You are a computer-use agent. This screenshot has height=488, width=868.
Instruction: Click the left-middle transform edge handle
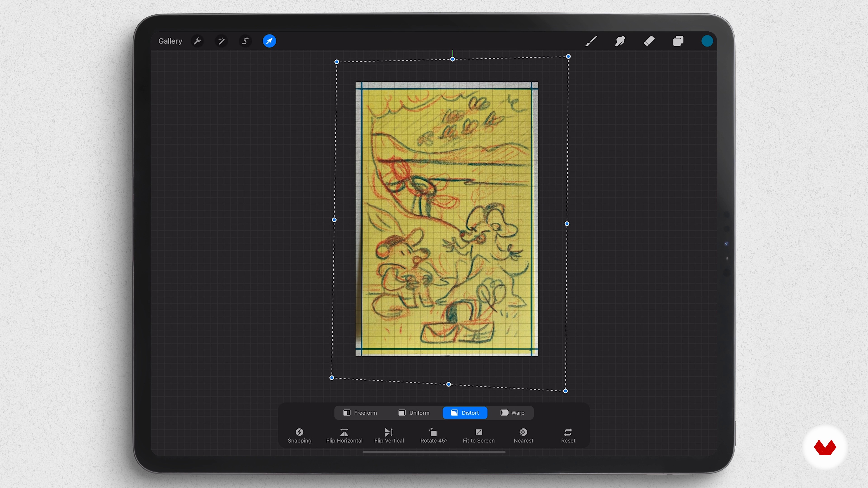point(334,220)
